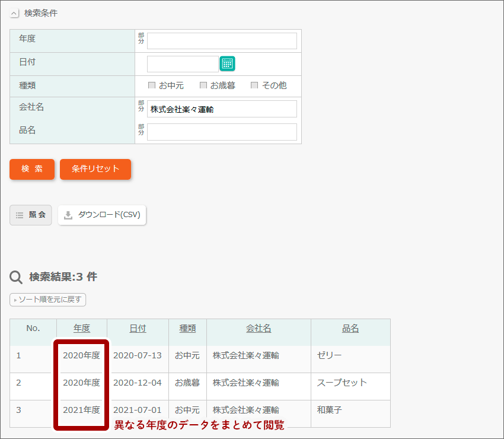Sort results by the 種類 column header
Viewport: 504px width, 439px height.
pos(187,327)
